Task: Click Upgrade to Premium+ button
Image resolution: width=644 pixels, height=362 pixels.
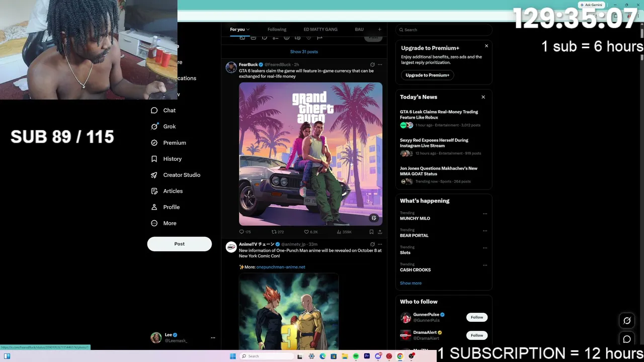Action: [428, 75]
